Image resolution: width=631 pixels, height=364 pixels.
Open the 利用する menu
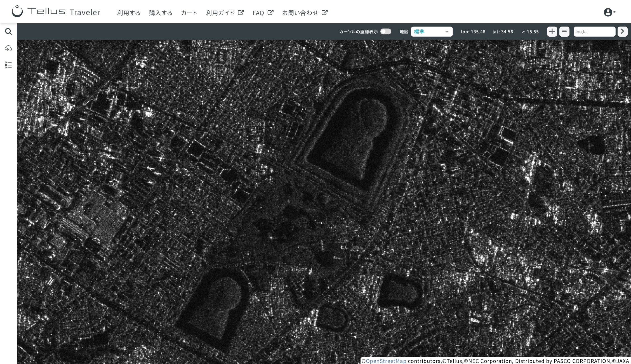129,13
